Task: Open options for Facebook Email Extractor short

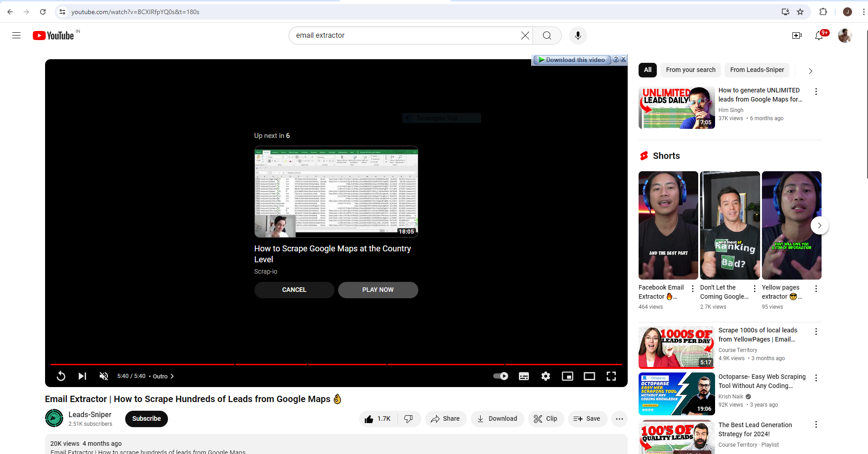Action: point(693,289)
